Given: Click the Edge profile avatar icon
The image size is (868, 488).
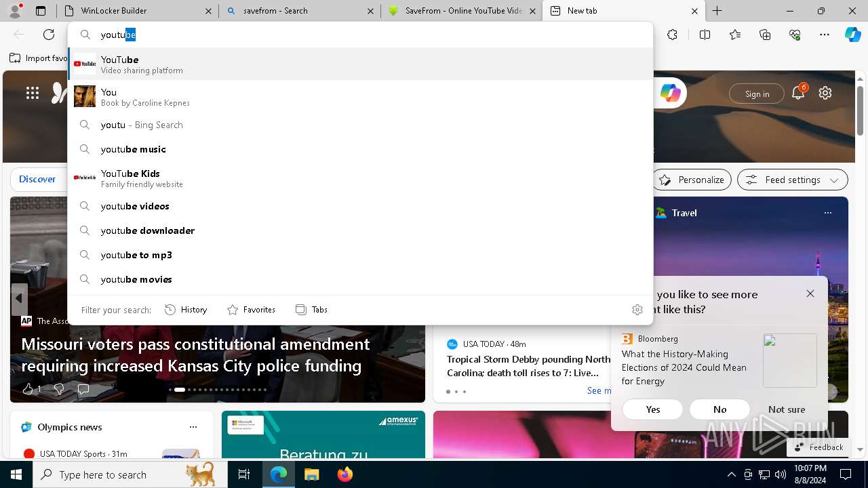Looking at the screenshot, I should click(15, 10).
